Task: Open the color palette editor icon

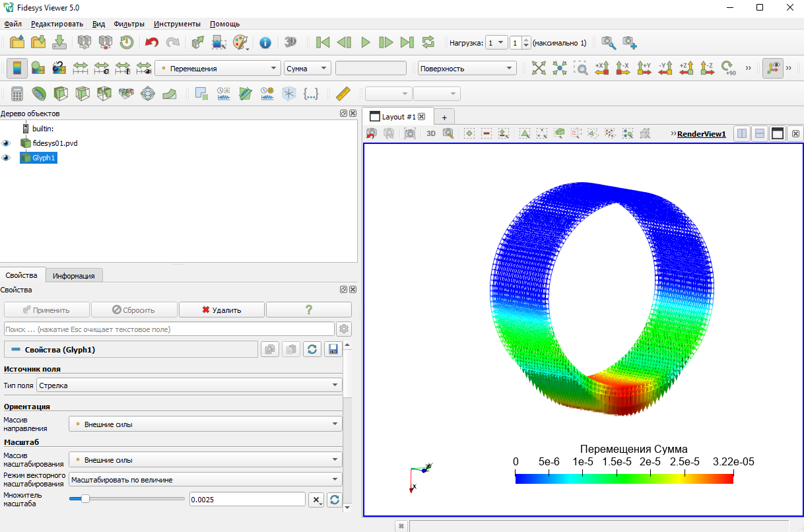Action: (x=241, y=42)
